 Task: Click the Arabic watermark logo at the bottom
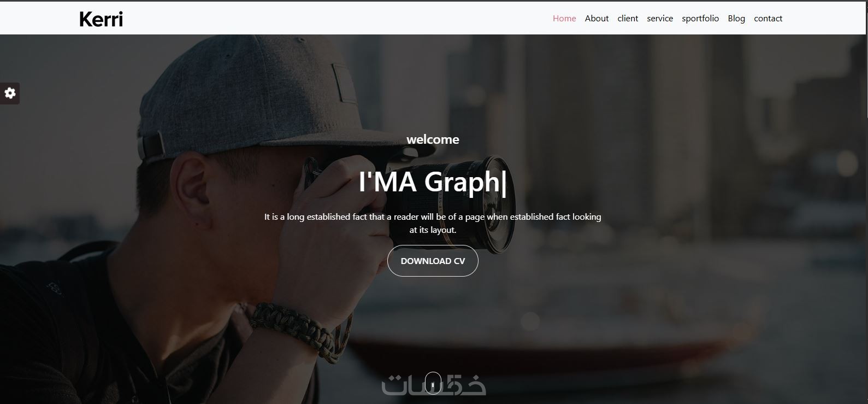coord(433,384)
